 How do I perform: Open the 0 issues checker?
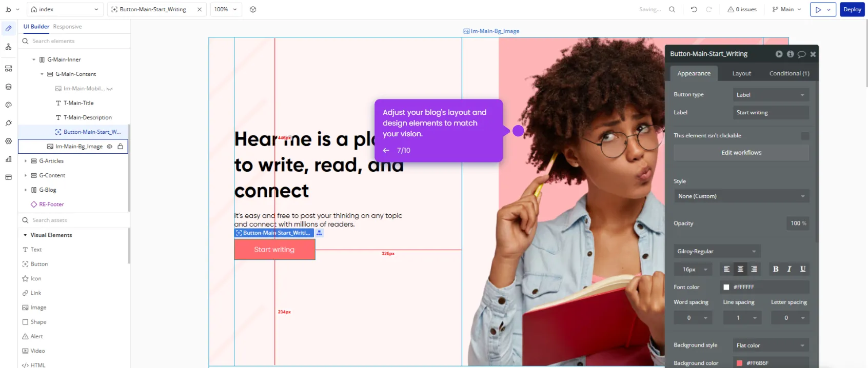742,9
